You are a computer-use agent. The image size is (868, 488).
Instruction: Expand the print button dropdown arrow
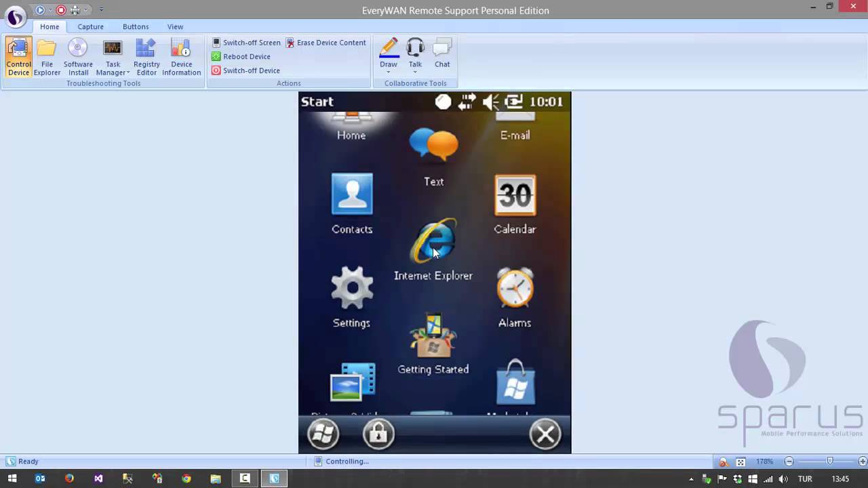85,10
